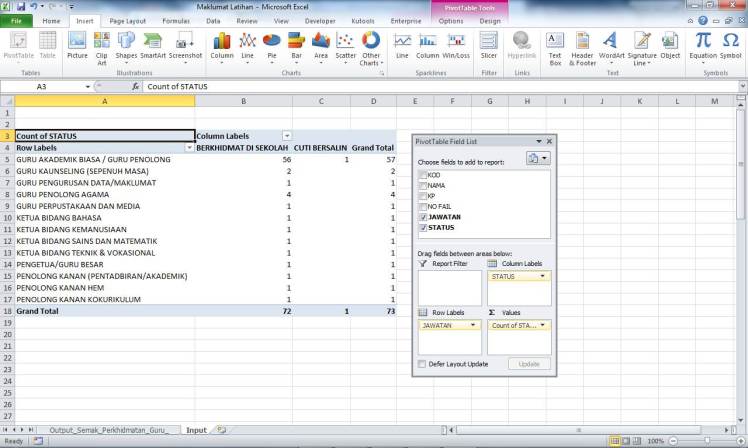Insert an Equation
This screenshot has width=748, height=448.
[x=703, y=47]
